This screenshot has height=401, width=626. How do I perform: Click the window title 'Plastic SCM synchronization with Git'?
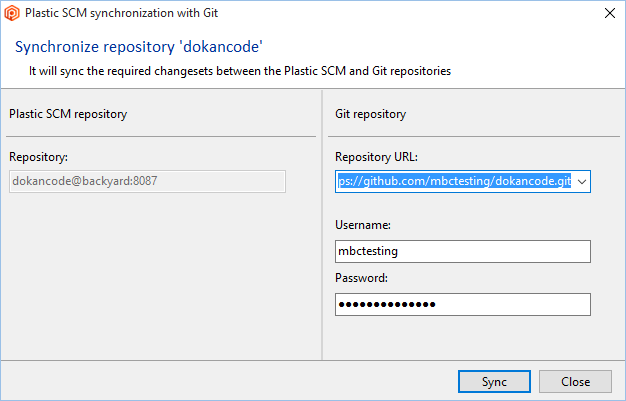pos(124,14)
